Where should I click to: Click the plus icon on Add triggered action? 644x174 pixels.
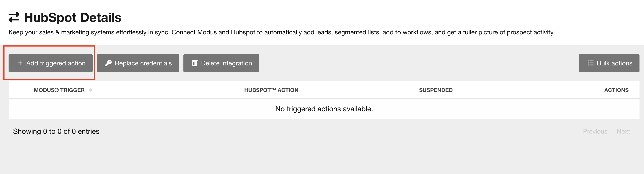click(20, 63)
